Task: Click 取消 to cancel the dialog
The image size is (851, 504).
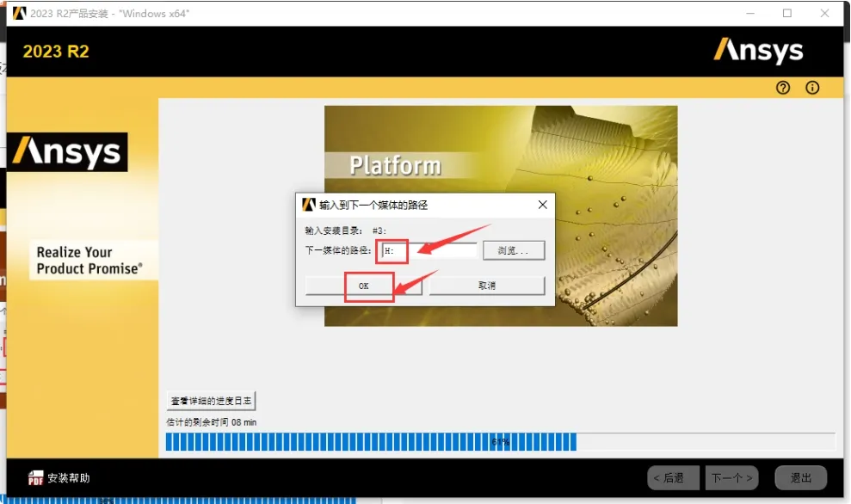Action: (487, 286)
